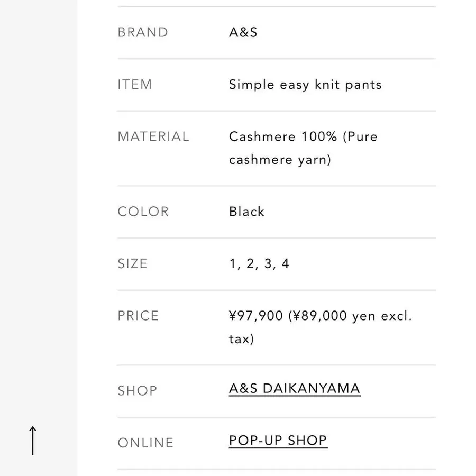Click the COLOR row label
The height and width of the screenshot is (476, 476).
[143, 212]
